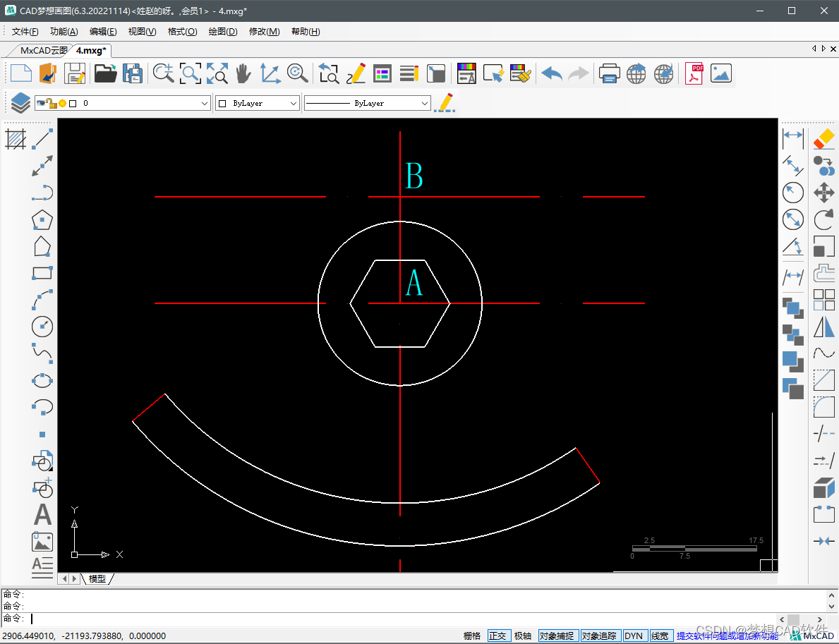
Task: Toggle DYN dynamic input
Action: (x=634, y=636)
